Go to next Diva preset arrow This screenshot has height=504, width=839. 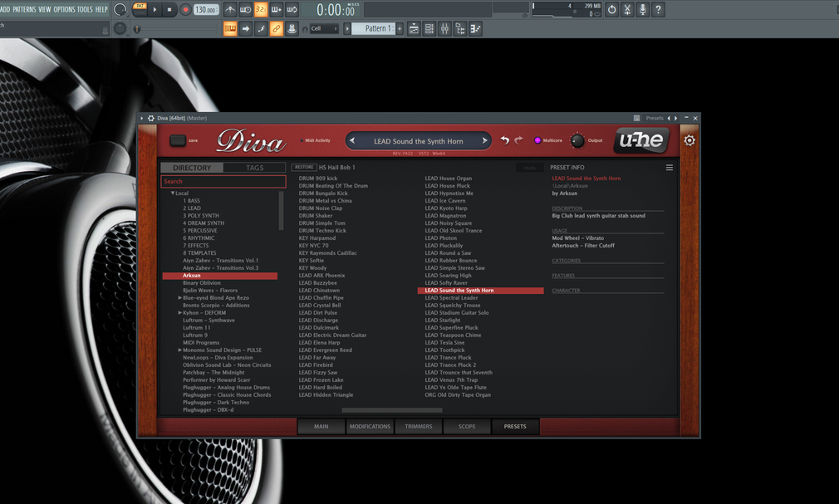click(485, 140)
